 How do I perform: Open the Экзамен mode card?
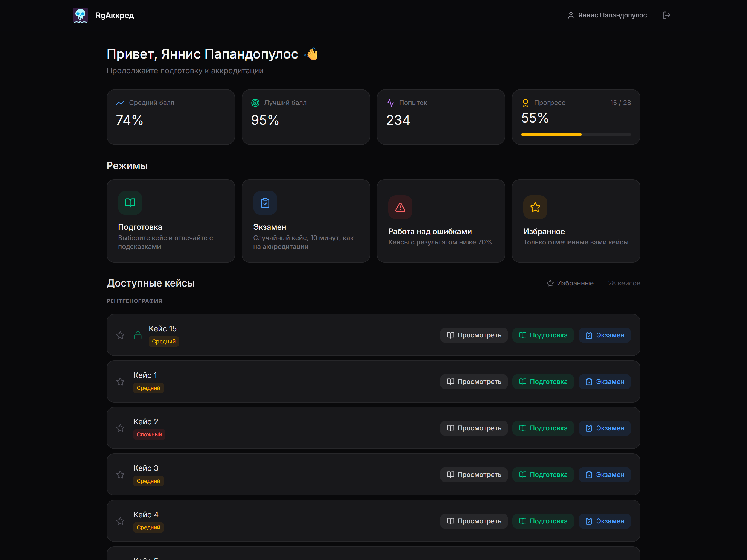(x=306, y=221)
